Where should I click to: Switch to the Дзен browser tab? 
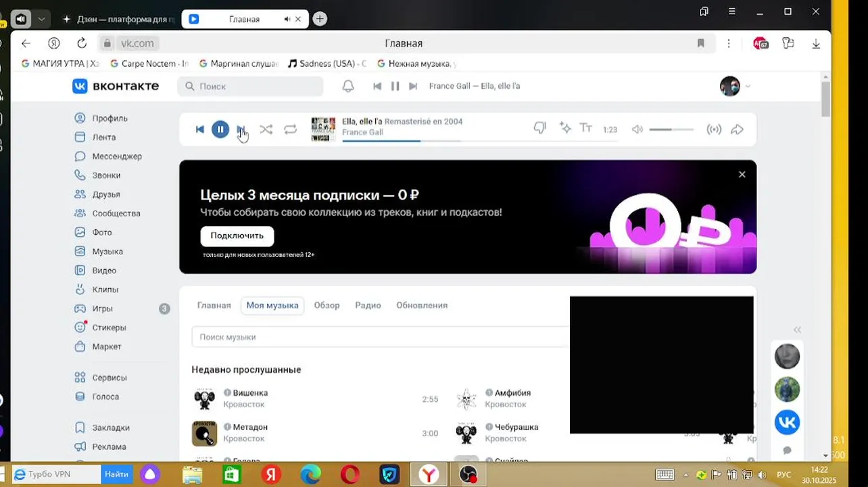point(118,19)
